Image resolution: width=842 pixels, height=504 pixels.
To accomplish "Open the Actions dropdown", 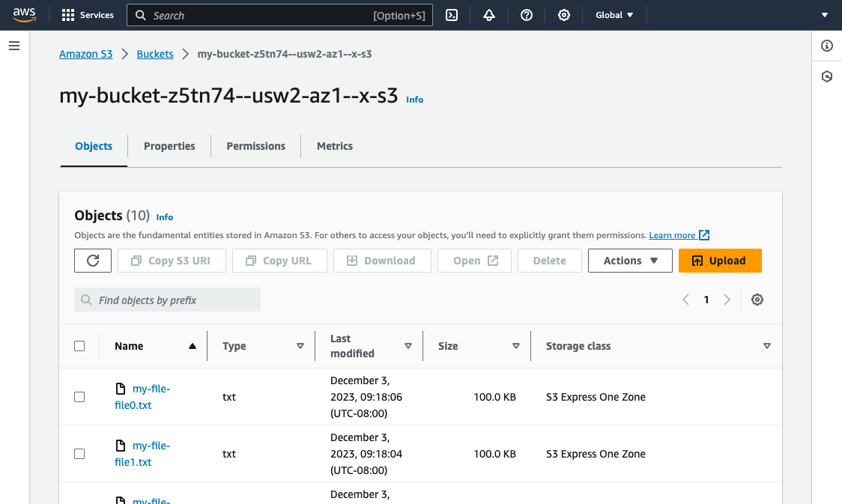I will (x=630, y=261).
